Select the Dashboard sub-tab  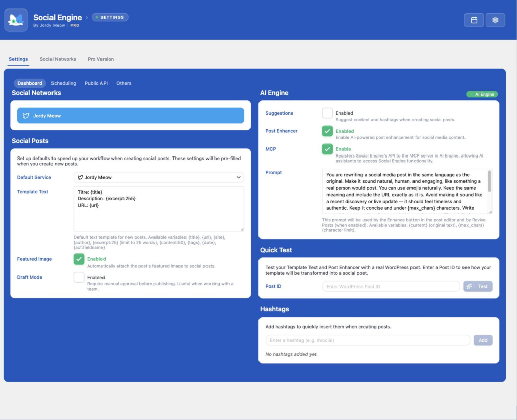click(30, 83)
